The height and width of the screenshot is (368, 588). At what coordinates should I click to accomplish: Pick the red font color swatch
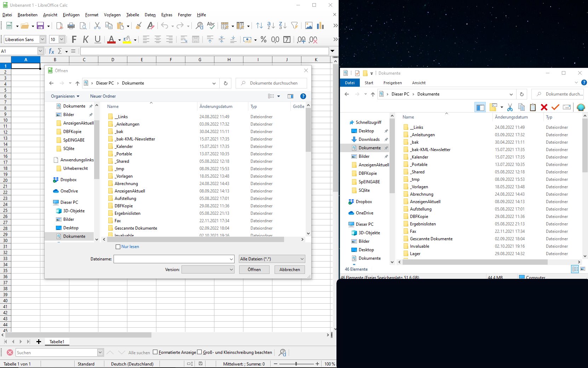pos(112,39)
